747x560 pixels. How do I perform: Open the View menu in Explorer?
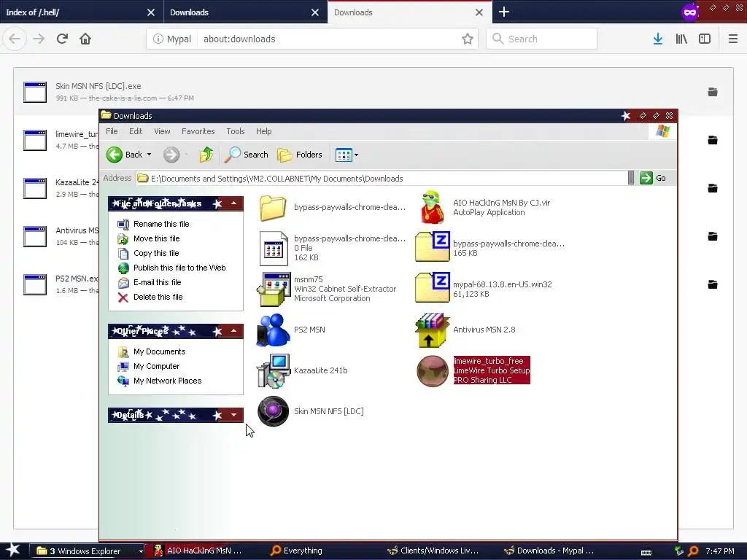[x=162, y=131]
